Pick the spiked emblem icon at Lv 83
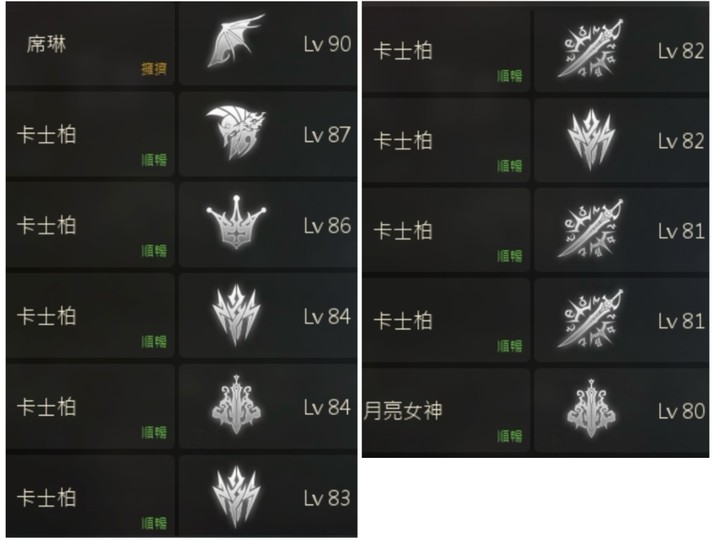This screenshot has height=540, width=719. 236,496
